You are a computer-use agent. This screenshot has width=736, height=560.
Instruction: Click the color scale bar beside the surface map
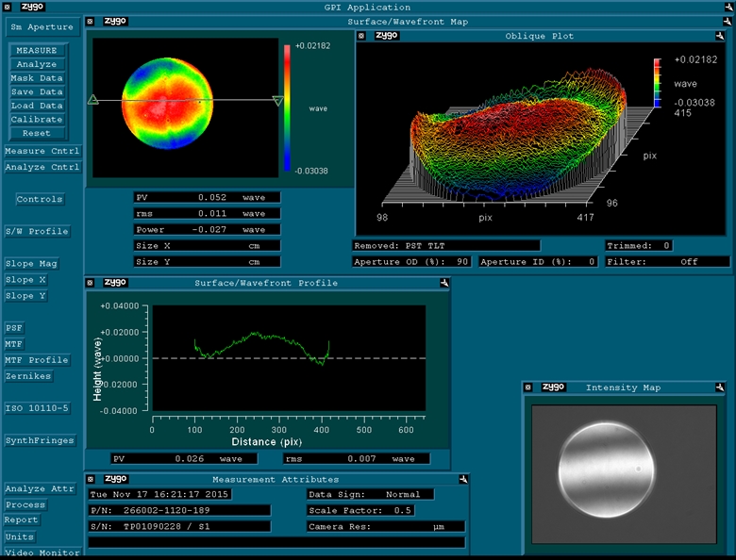click(288, 106)
